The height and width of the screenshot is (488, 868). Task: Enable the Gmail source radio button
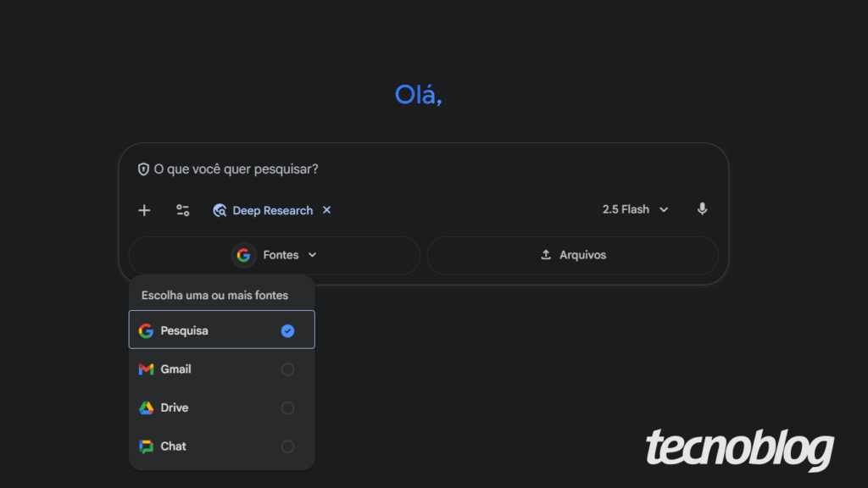click(287, 369)
